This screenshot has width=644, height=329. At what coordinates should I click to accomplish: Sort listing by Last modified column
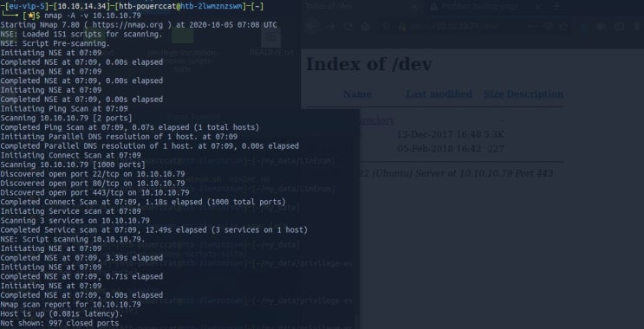click(439, 94)
